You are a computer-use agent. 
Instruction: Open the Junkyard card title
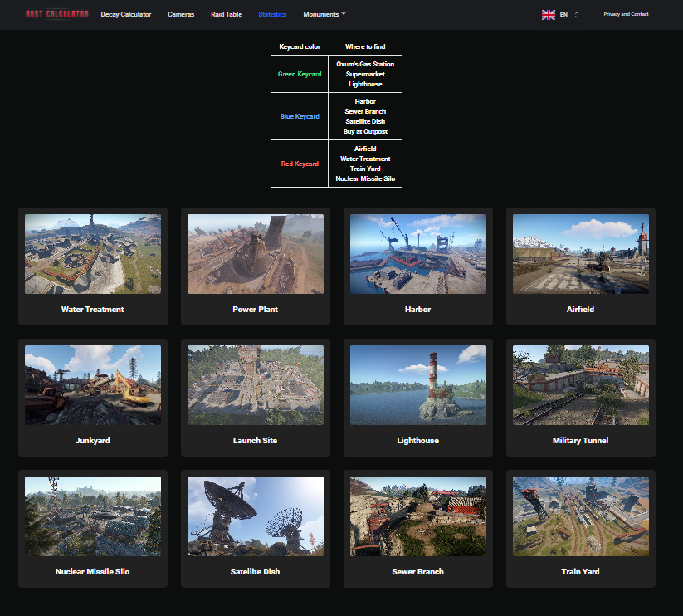pyautogui.click(x=93, y=441)
